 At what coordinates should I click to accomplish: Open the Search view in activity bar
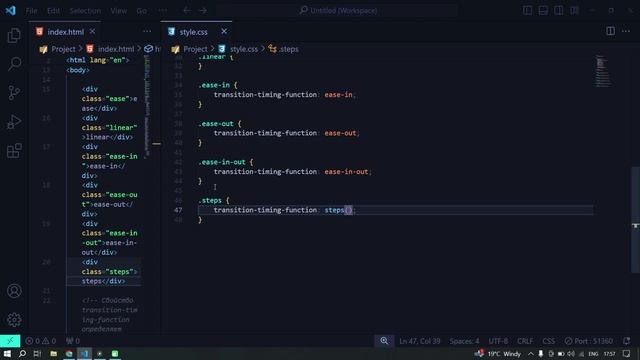click(14, 64)
